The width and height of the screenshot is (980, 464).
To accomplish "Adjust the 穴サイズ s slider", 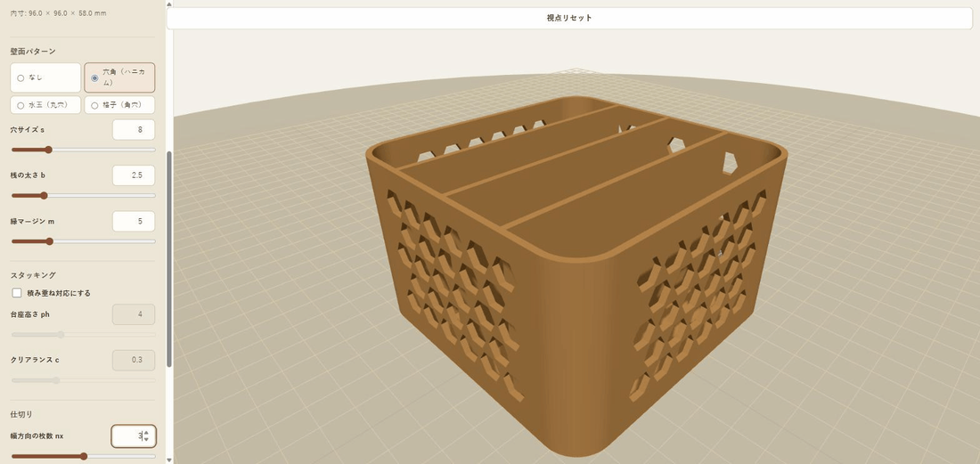I will (83, 150).
